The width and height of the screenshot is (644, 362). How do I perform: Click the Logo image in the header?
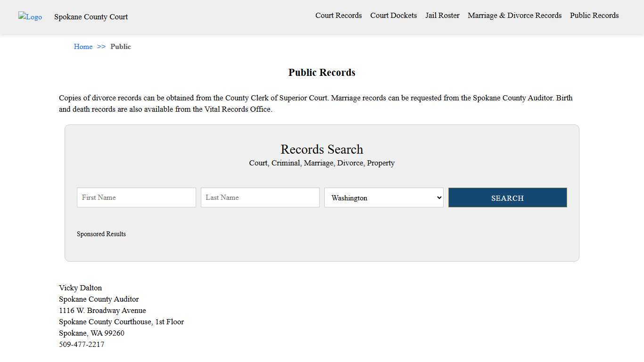30,17
